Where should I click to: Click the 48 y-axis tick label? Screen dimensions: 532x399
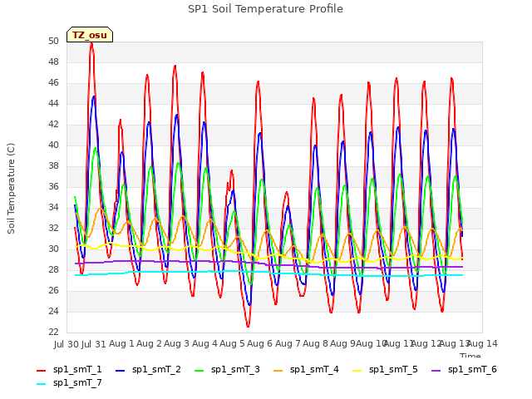[x=53, y=62]
